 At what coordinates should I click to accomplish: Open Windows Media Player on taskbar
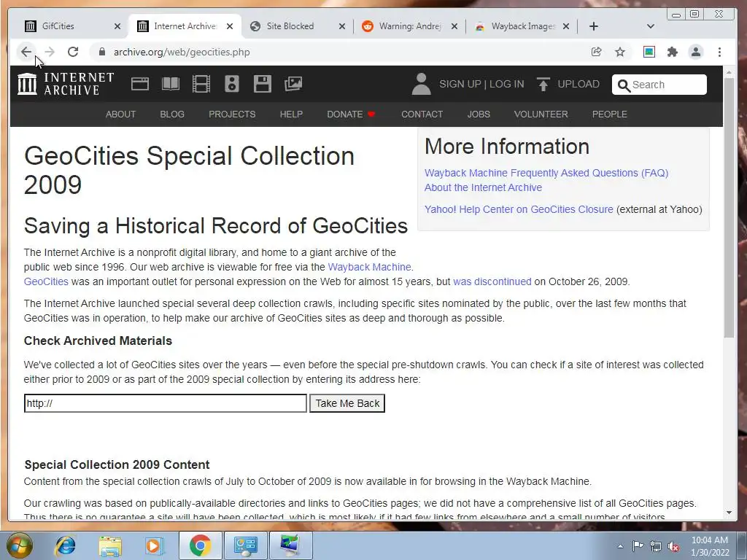[x=154, y=545]
